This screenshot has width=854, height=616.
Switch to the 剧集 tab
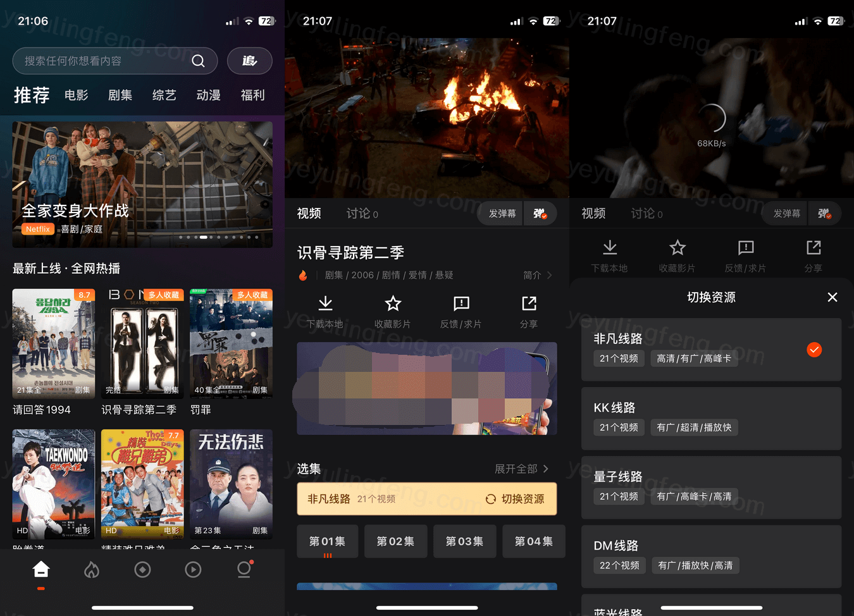coord(120,95)
